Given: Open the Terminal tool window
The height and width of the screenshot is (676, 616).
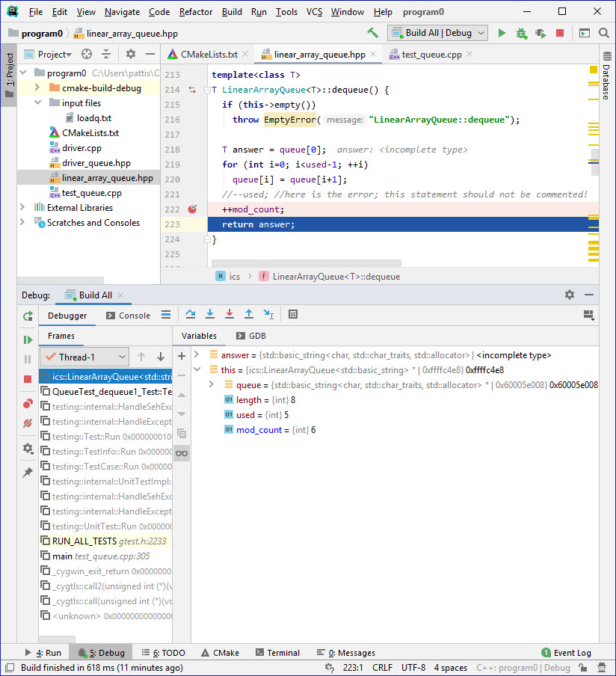Looking at the screenshot, I should click(277, 653).
